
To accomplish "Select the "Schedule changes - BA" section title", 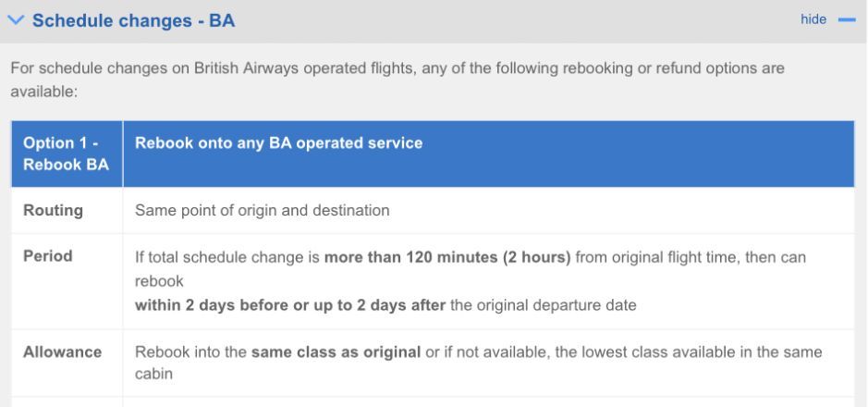I will (133, 20).
